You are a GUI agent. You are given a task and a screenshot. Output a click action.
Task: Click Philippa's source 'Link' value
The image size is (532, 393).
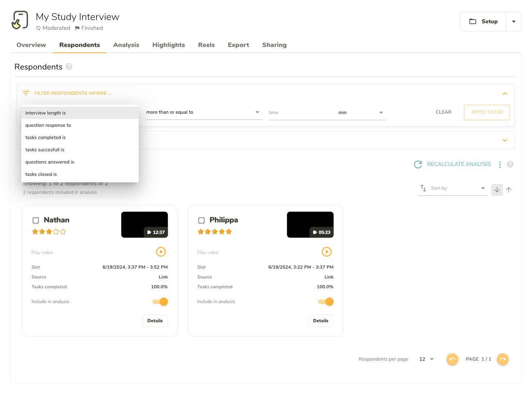329,277
